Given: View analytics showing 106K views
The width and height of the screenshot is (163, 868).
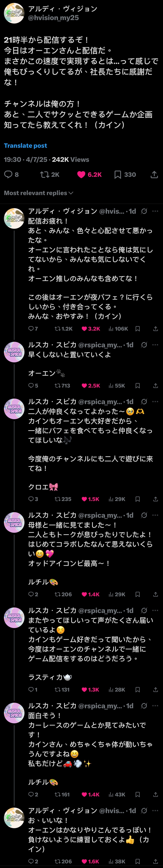Looking at the screenshot, I should pyautogui.click(x=118, y=329).
